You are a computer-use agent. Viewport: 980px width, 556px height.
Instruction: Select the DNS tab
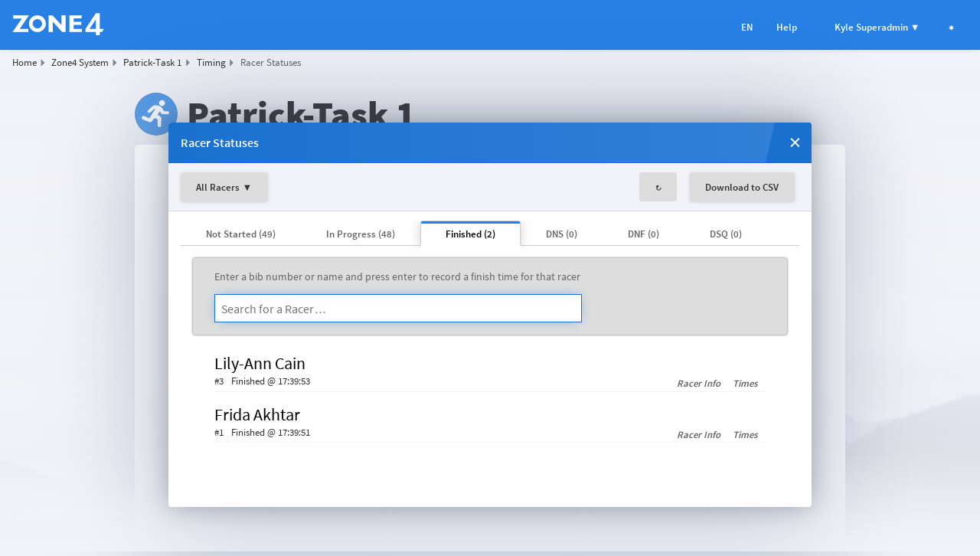coord(561,234)
